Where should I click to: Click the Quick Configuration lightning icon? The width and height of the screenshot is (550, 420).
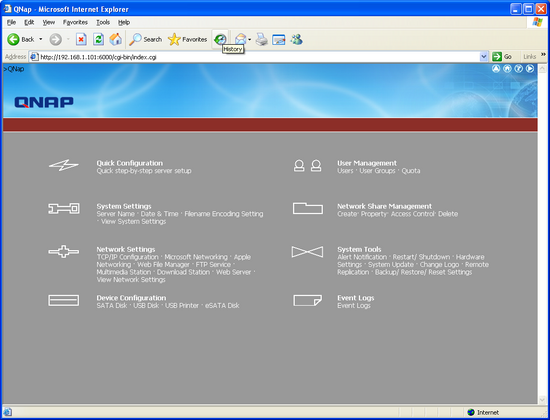tap(63, 165)
